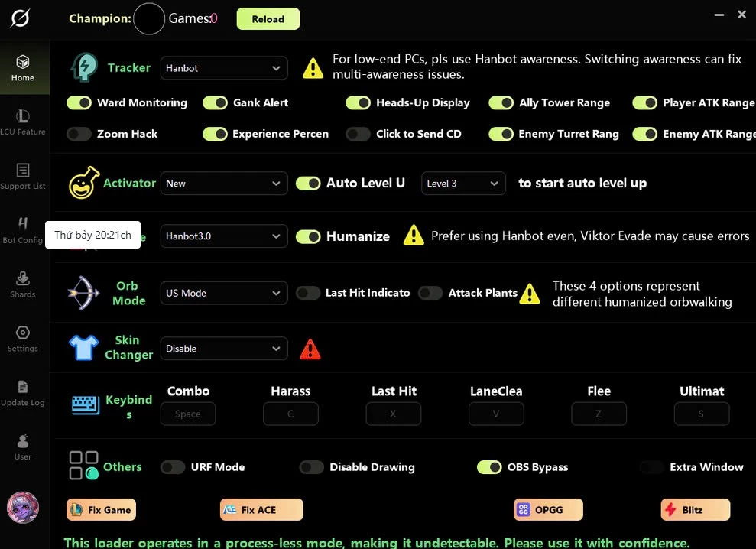The image size is (756, 549).
Task: Open the Level 3 auto level dropdown
Action: [x=463, y=184]
